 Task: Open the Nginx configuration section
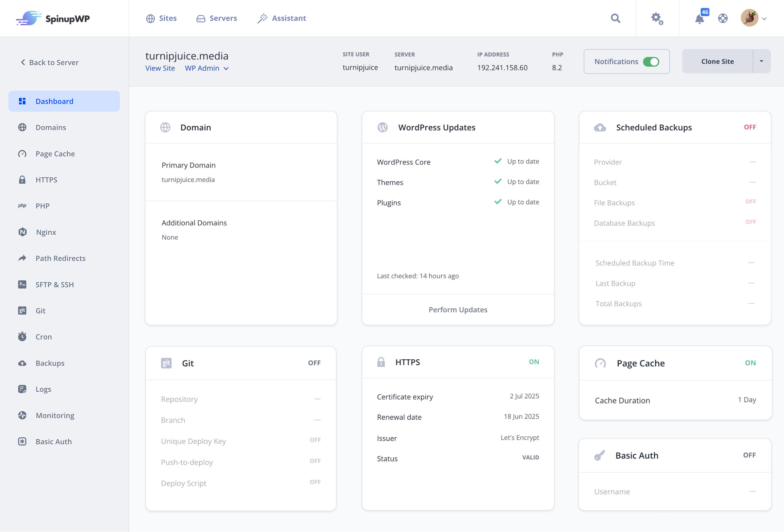[x=46, y=232]
